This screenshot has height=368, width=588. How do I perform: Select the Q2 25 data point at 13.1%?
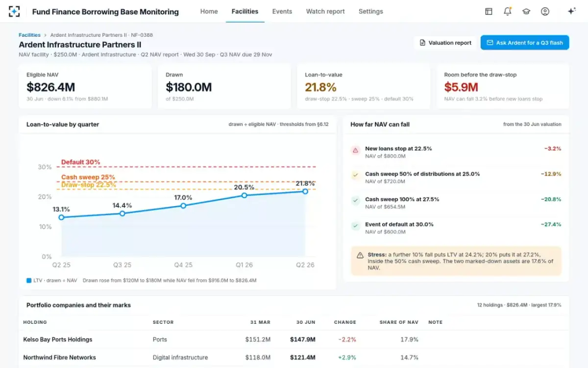61,217
